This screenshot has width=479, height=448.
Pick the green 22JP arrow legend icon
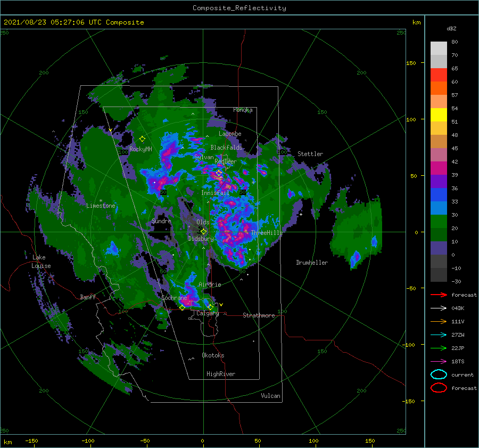click(439, 348)
